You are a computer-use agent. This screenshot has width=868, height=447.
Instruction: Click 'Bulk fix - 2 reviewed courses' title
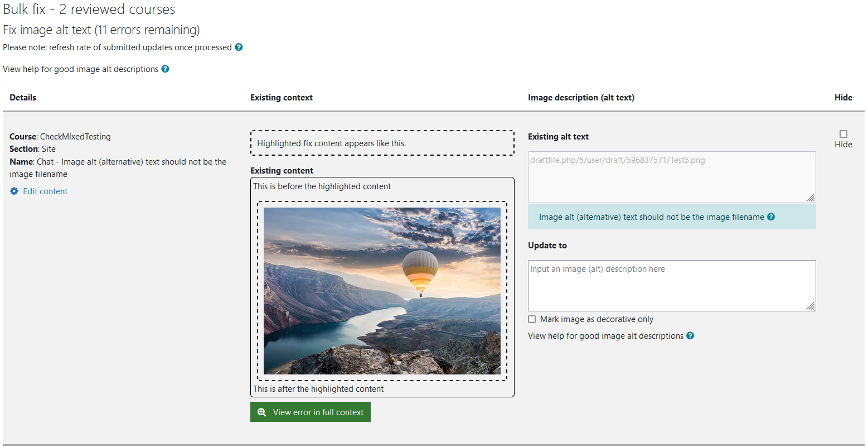click(89, 9)
